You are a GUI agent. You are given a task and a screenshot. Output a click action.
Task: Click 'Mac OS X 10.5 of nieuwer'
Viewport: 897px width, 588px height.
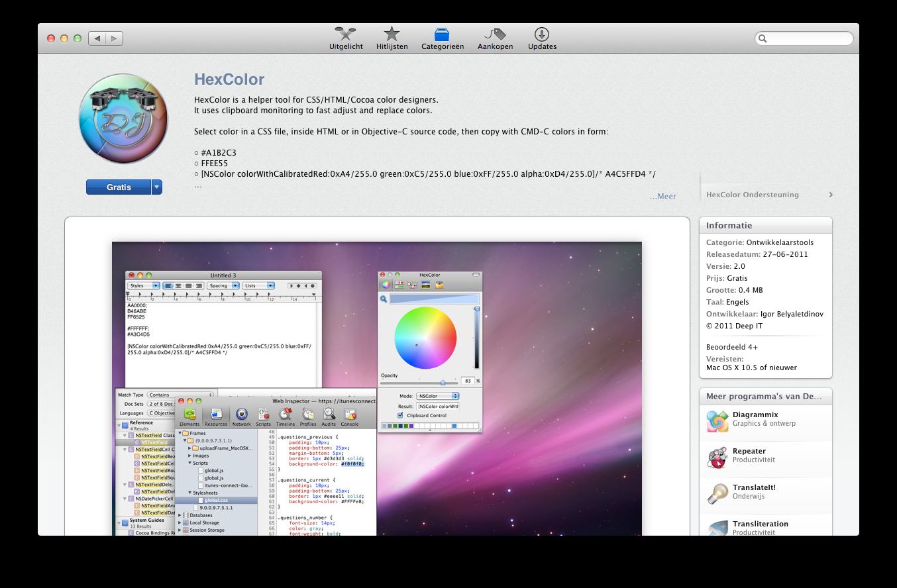(x=751, y=367)
